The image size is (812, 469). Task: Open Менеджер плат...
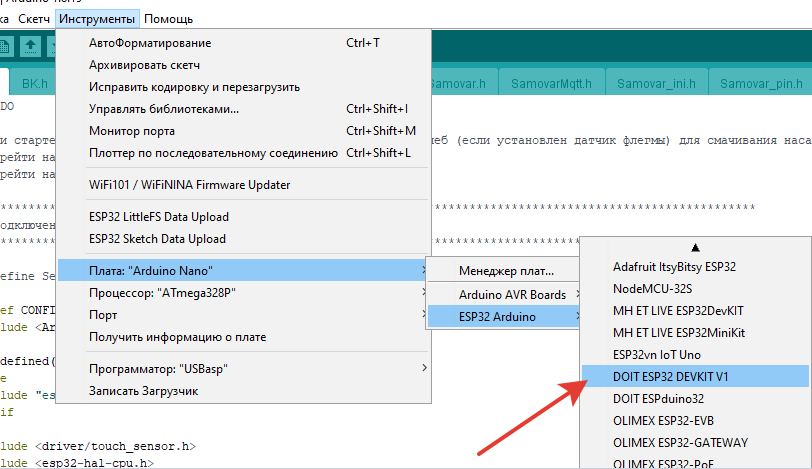pyautogui.click(x=503, y=271)
